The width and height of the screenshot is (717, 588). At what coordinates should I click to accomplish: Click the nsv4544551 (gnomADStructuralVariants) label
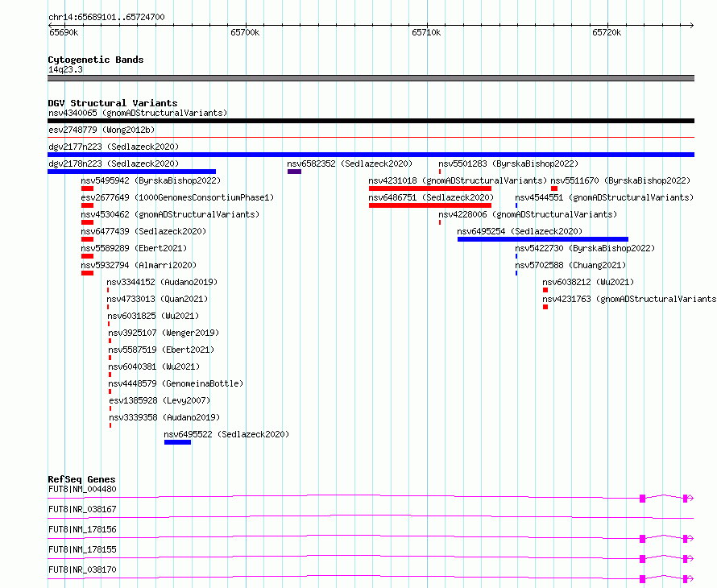coord(604,197)
